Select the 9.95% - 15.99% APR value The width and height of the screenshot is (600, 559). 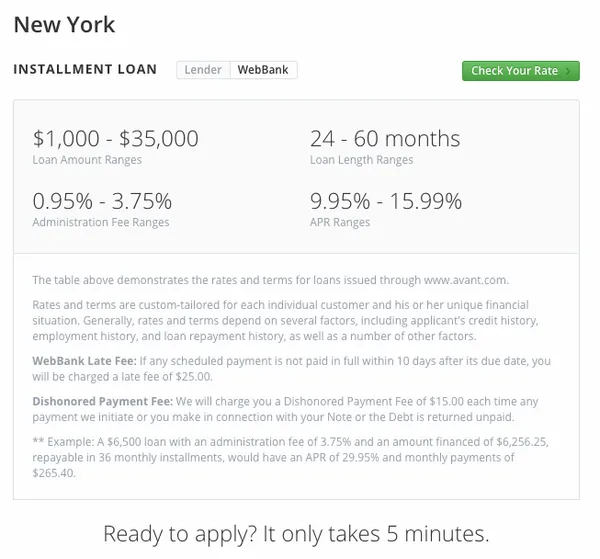click(386, 201)
